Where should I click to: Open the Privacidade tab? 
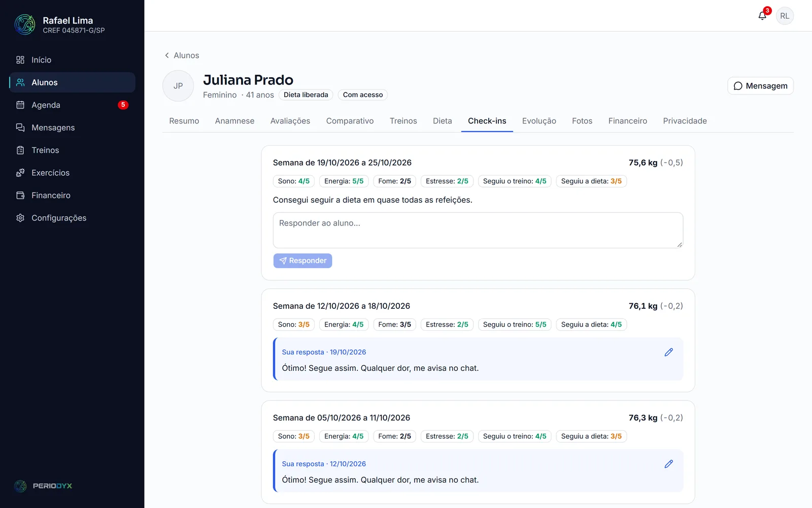point(685,121)
